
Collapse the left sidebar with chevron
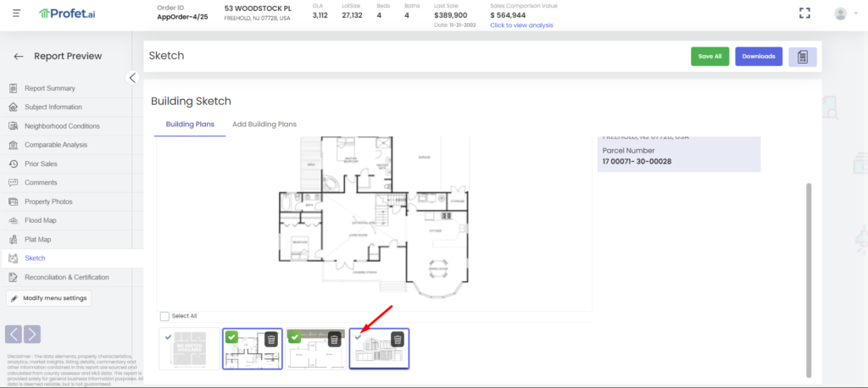pyautogui.click(x=132, y=77)
